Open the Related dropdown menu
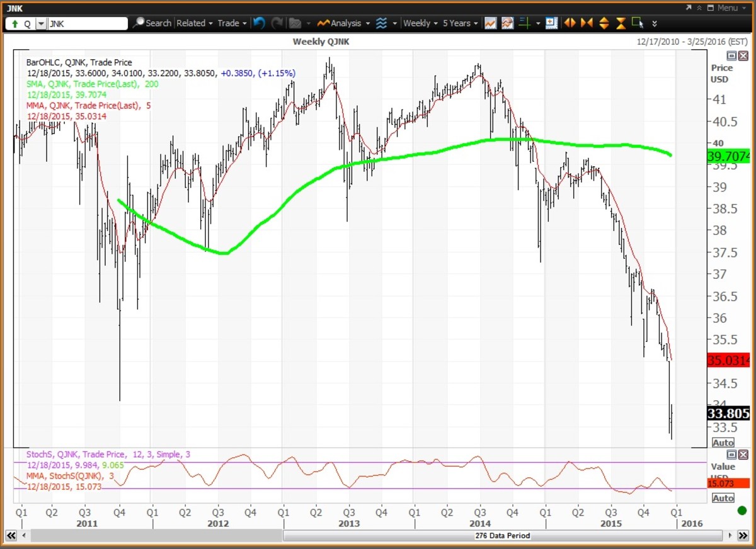This screenshot has width=756, height=549. (195, 23)
